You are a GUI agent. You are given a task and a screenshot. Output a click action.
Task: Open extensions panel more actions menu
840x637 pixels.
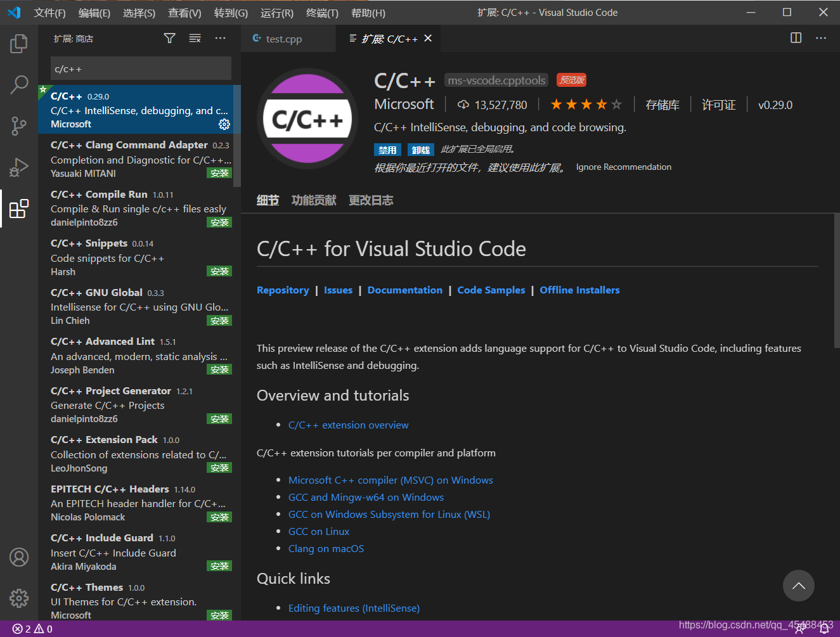coord(220,39)
